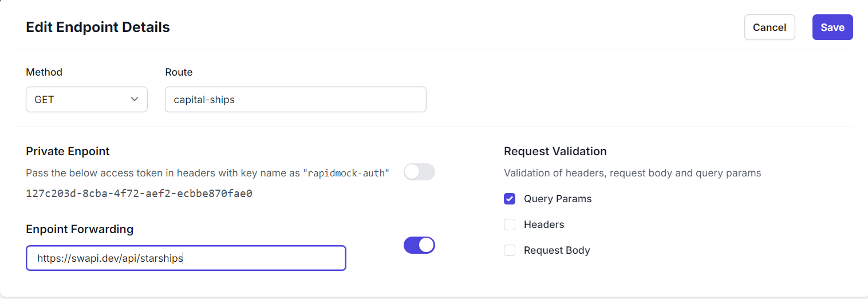Screen dimensions: 868x299
Task: Tick the Headers validation checkbox
Action: [510, 225]
